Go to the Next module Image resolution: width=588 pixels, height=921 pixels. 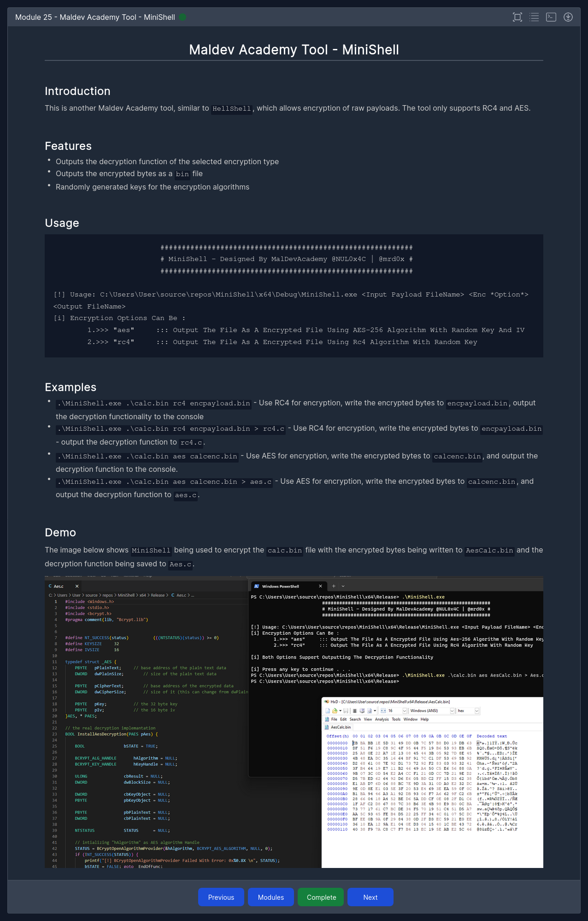370,897
